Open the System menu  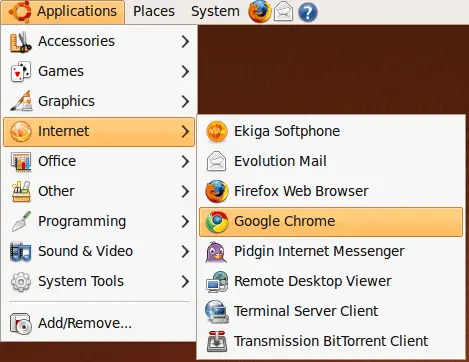pos(215,12)
